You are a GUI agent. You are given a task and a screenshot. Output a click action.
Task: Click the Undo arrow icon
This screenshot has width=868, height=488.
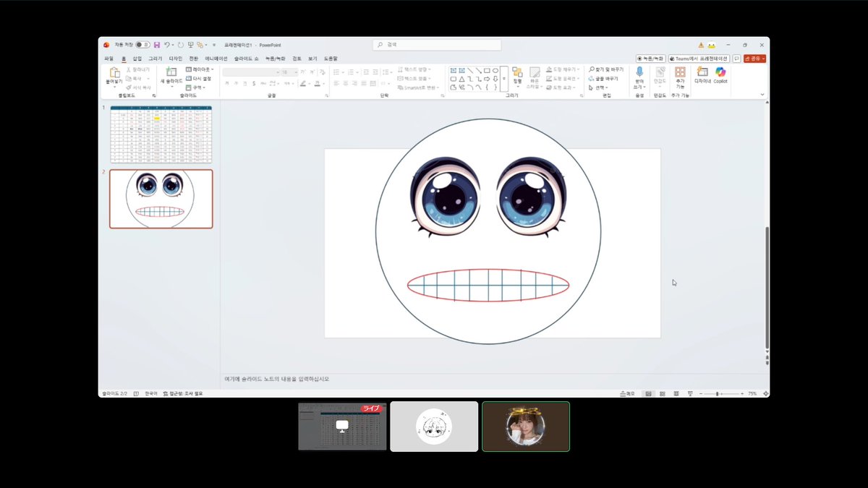click(167, 45)
